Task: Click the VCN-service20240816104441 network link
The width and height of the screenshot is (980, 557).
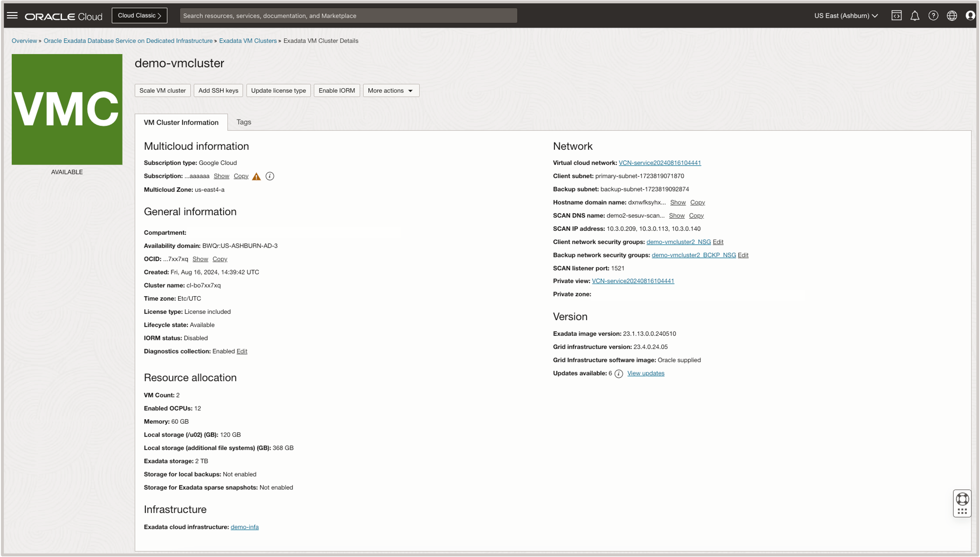Action: (x=660, y=162)
